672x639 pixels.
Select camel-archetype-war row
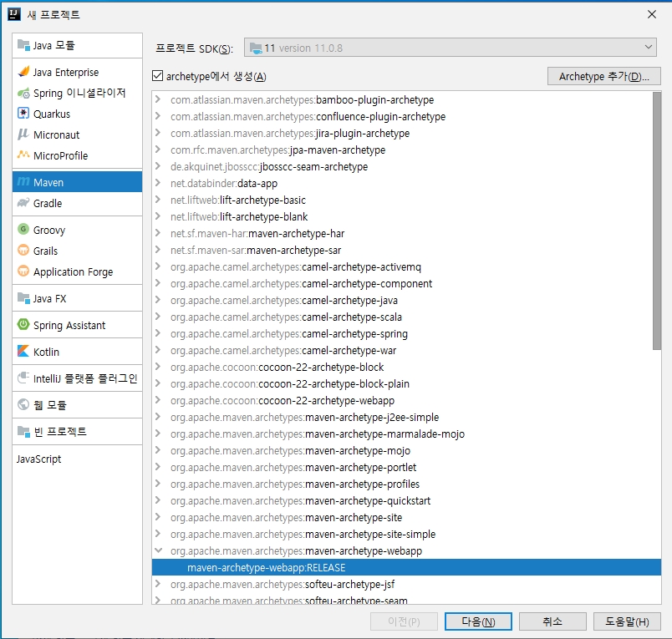tap(403, 350)
